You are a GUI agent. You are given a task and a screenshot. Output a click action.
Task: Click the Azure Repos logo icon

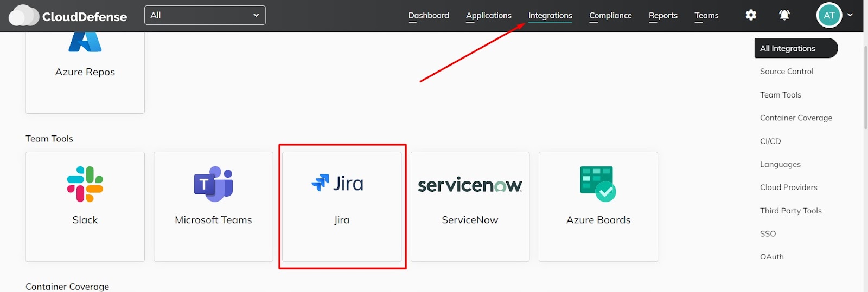click(x=85, y=42)
